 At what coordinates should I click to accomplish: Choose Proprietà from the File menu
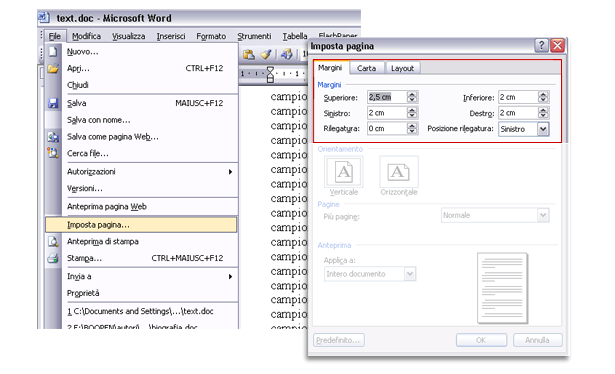pyautogui.click(x=141, y=293)
